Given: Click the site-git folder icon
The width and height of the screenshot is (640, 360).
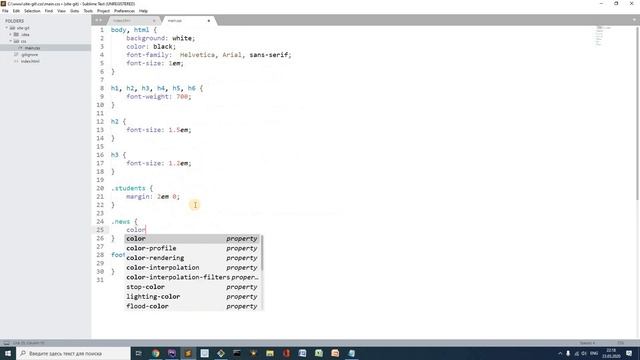Looking at the screenshot, I should pyautogui.click(x=12, y=28).
